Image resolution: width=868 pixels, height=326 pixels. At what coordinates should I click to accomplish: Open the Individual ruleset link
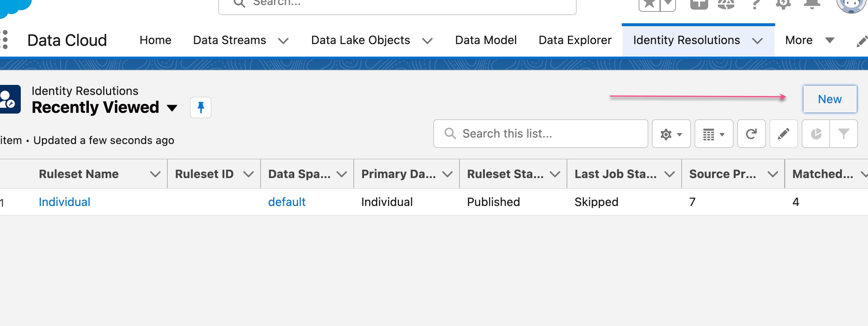pos(65,202)
